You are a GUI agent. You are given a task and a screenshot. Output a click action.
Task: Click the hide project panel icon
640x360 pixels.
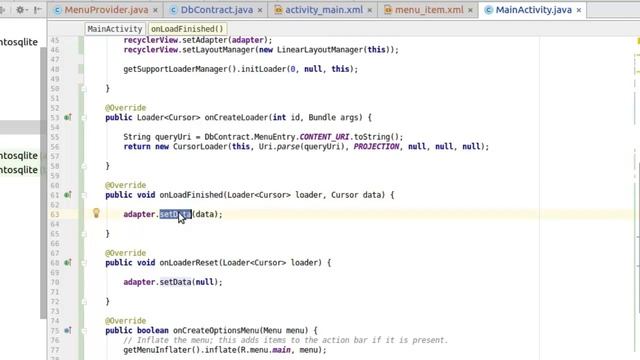(x=38, y=9)
